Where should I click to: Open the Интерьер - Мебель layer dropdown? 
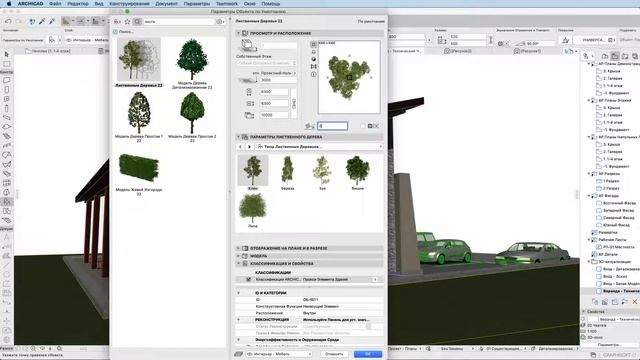pyautogui.click(x=278, y=354)
